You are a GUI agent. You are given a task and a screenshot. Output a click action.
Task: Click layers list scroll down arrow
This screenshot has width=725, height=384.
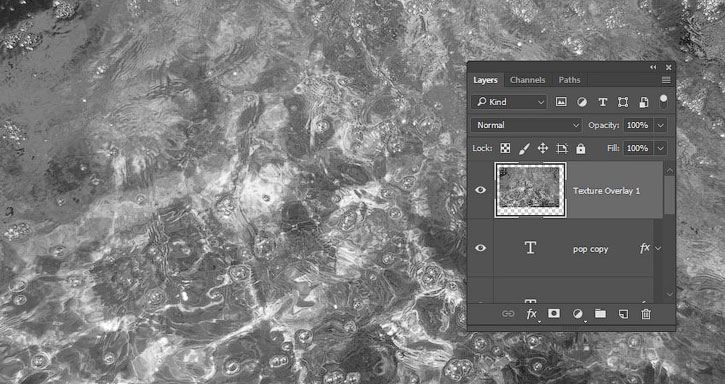pos(669,294)
